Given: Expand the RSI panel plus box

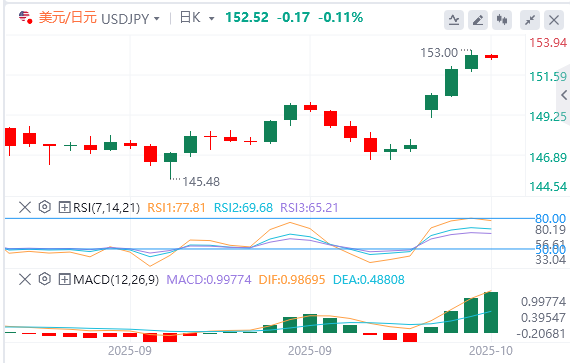Looking at the screenshot, I should coord(64,207).
